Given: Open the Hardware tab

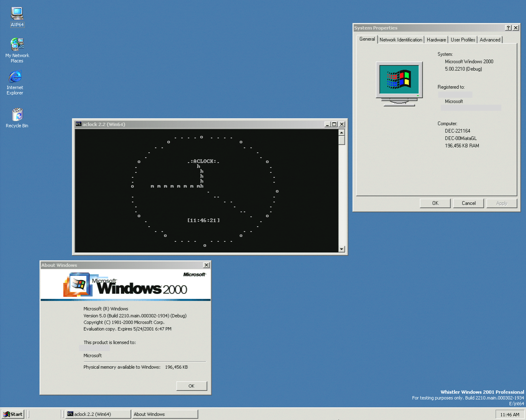Looking at the screenshot, I should pyautogui.click(x=436, y=40).
